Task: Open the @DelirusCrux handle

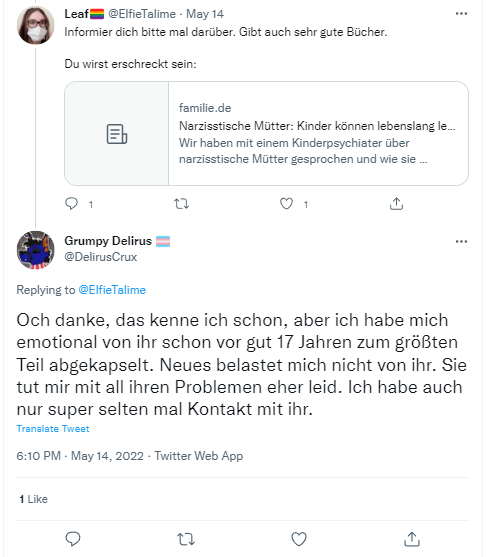Action: coord(101,257)
